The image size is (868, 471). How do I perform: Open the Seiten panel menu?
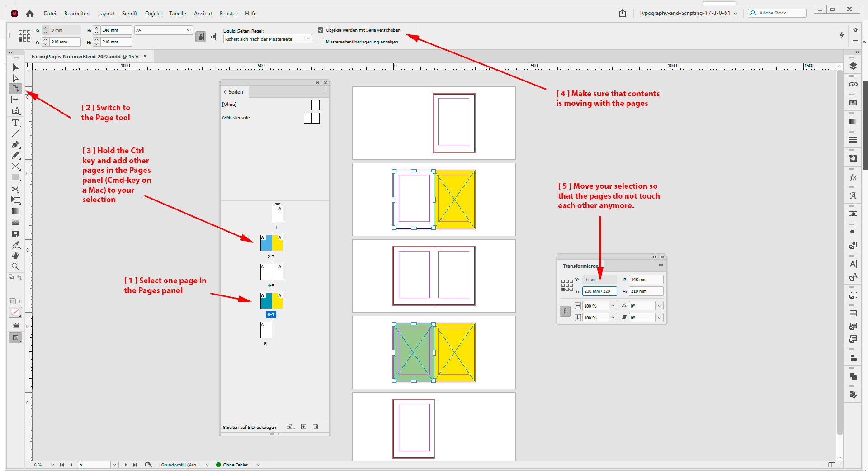[324, 91]
